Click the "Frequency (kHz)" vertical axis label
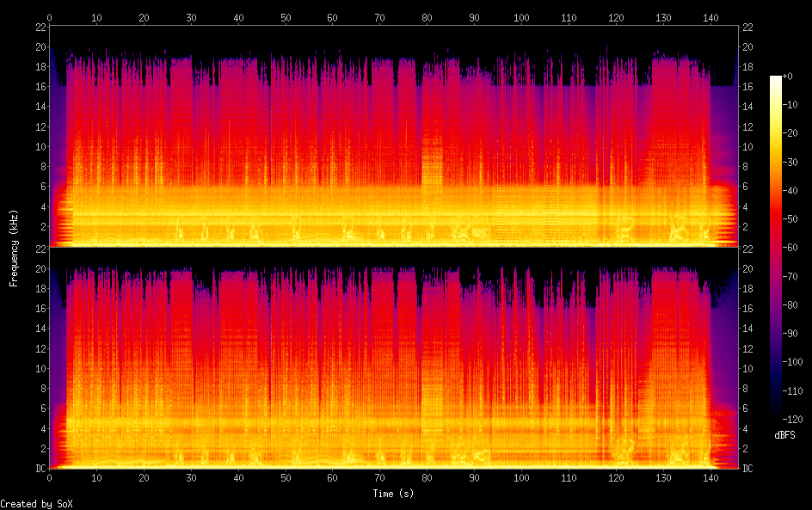The height and width of the screenshot is (510, 812). 14,248
